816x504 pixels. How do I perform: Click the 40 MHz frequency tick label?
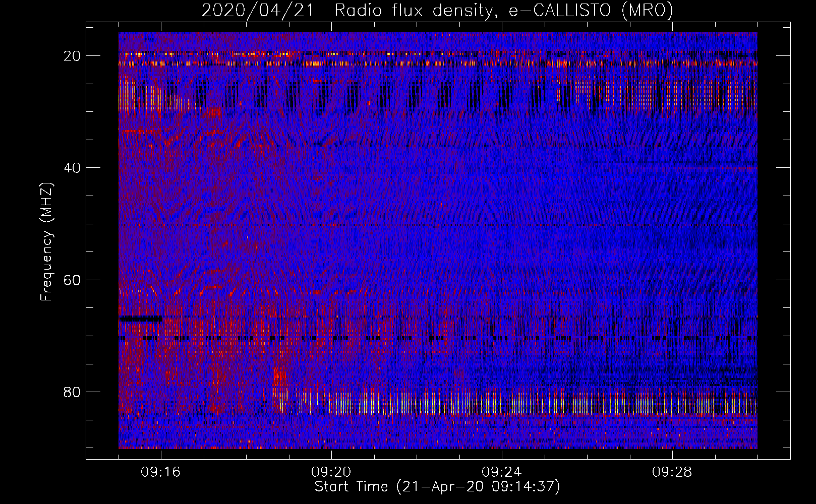[x=73, y=168]
